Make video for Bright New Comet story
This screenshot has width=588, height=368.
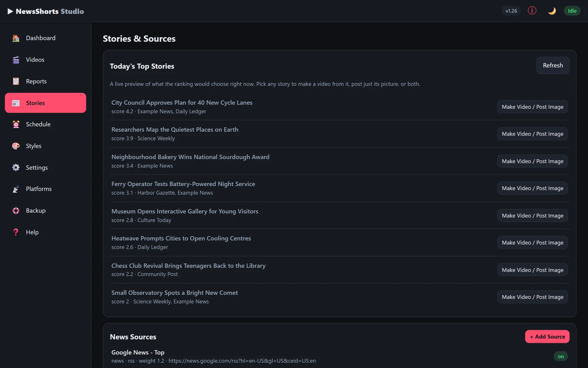coord(532,297)
